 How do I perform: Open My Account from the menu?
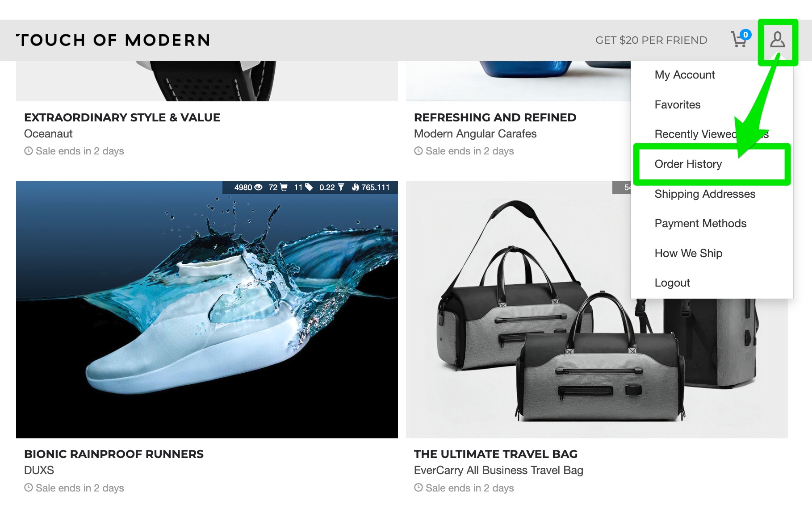coord(684,75)
